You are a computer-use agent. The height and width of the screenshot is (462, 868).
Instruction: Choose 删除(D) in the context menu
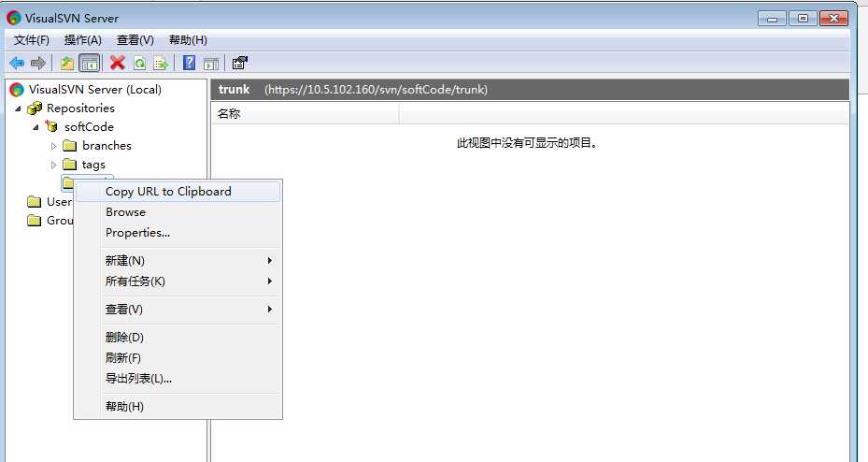pyautogui.click(x=178, y=338)
